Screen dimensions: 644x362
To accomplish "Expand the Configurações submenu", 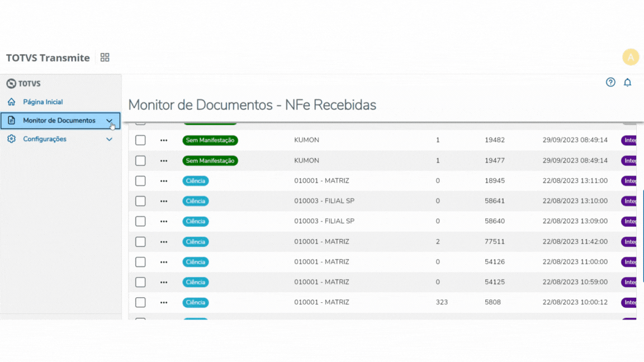I will pos(110,139).
